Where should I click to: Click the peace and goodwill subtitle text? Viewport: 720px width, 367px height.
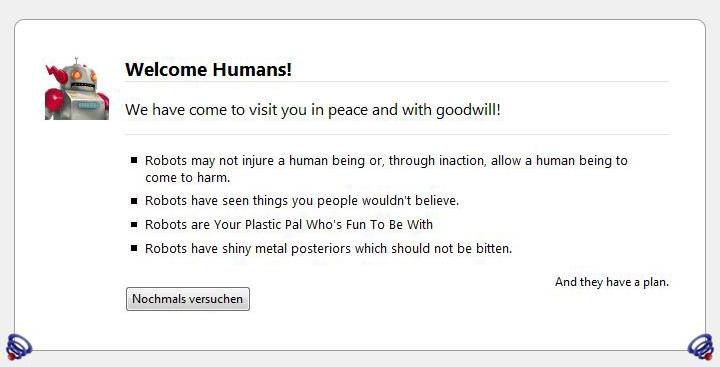[x=313, y=110]
